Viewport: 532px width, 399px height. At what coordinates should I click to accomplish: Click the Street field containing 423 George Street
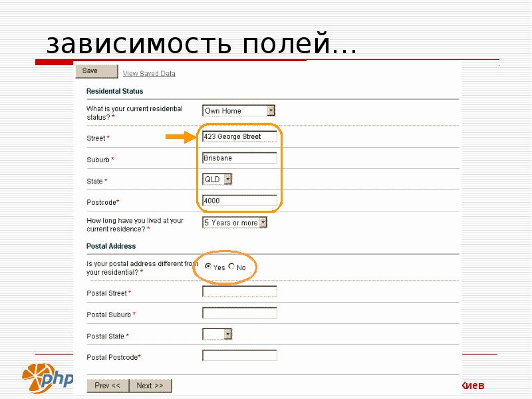click(x=239, y=137)
